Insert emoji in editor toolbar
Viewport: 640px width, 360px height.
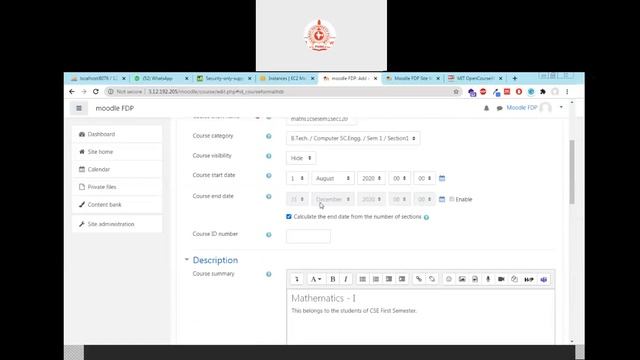(x=449, y=279)
